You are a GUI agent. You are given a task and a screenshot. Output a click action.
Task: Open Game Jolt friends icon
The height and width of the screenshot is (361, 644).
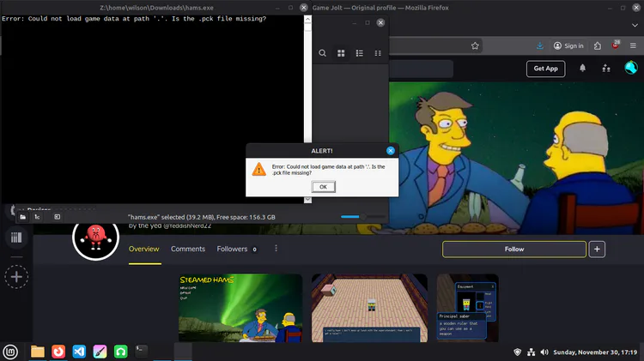pyautogui.click(x=606, y=69)
